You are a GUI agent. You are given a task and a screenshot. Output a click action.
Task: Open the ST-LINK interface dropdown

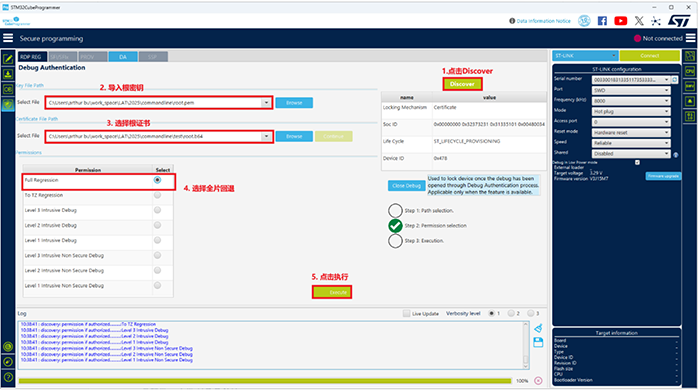click(585, 56)
